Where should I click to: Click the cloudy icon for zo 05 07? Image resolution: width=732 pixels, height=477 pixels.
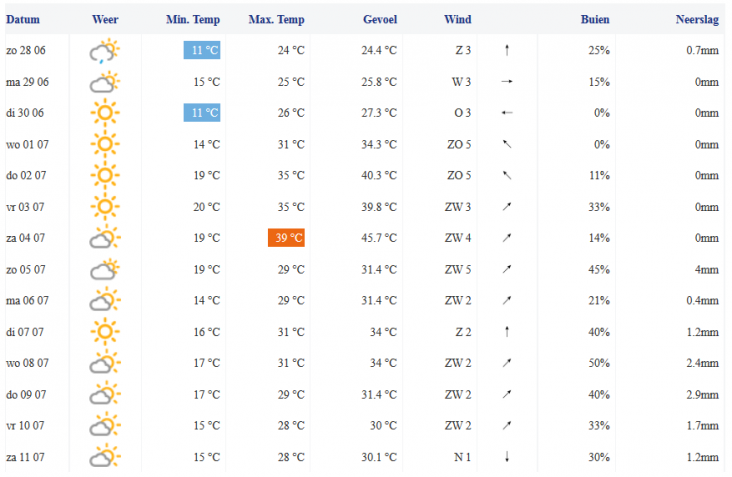click(105, 269)
